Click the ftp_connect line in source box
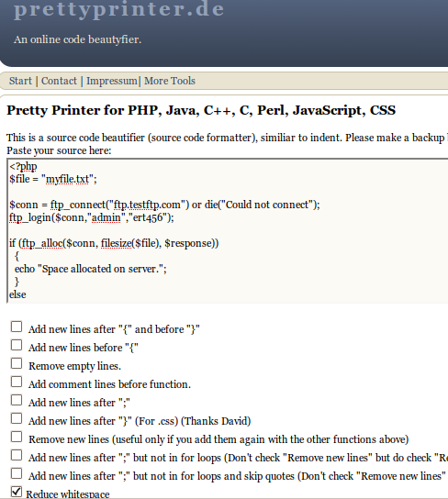The image size is (448, 499). (x=164, y=205)
